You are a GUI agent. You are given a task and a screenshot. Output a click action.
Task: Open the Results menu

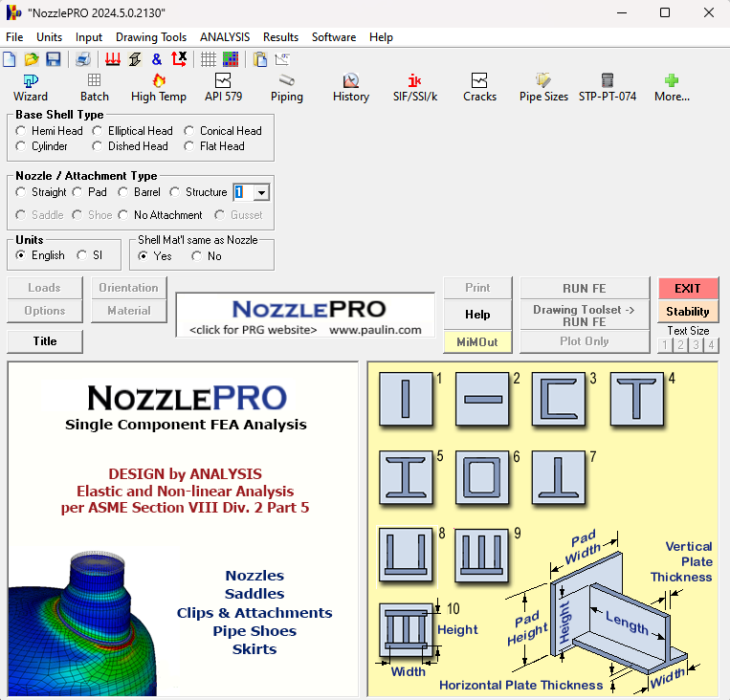click(280, 37)
